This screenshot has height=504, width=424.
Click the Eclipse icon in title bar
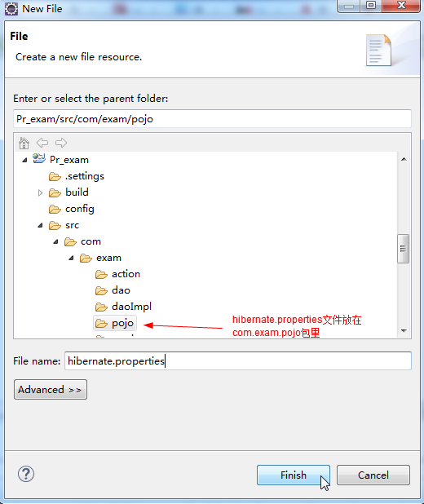[x=11, y=8]
